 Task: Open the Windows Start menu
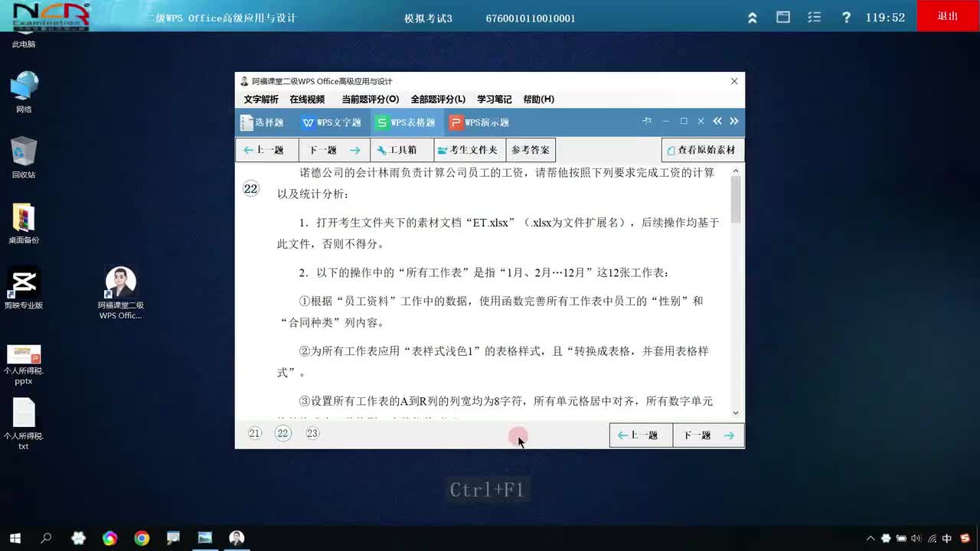[x=15, y=538]
